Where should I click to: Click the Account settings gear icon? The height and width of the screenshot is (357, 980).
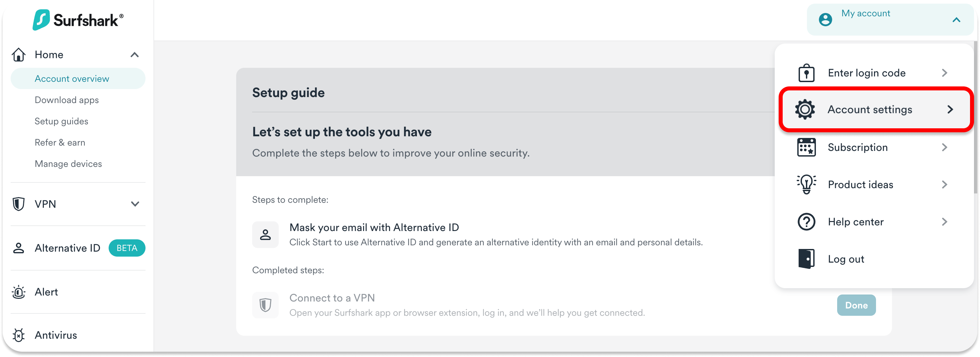point(805,110)
